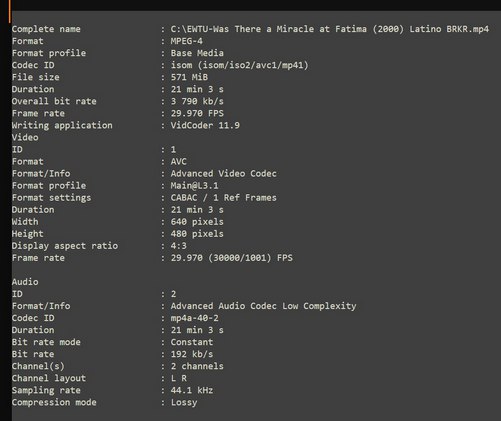This screenshot has width=501, height=421.
Task: Click the Complete name file path value
Action: (x=330, y=29)
